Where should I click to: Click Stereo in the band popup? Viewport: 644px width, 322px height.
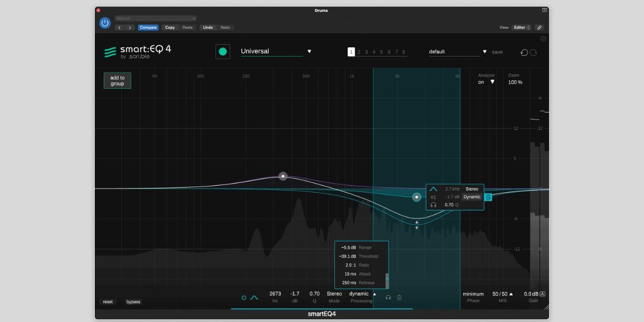click(472, 189)
